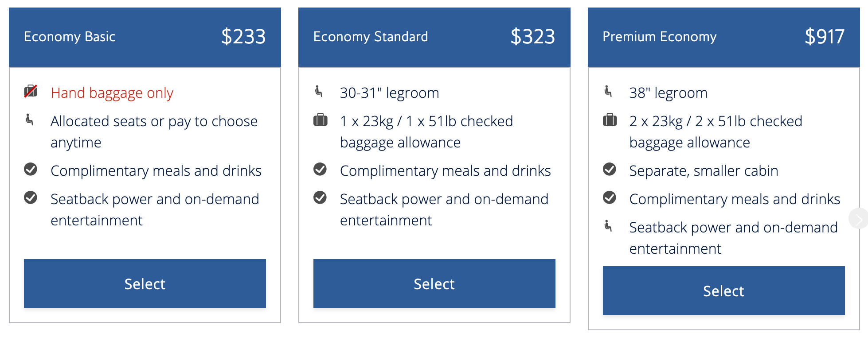The image size is (868, 348).
Task: Click Economy Standard seatback power checkmark
Action: coord(320,197)
